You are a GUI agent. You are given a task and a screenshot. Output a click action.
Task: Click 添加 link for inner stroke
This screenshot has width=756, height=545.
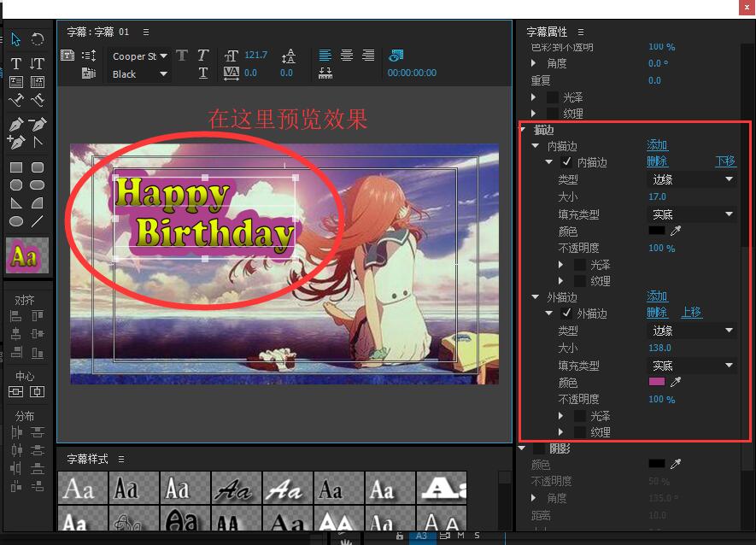pyautogui.click(x=657, y=145)
